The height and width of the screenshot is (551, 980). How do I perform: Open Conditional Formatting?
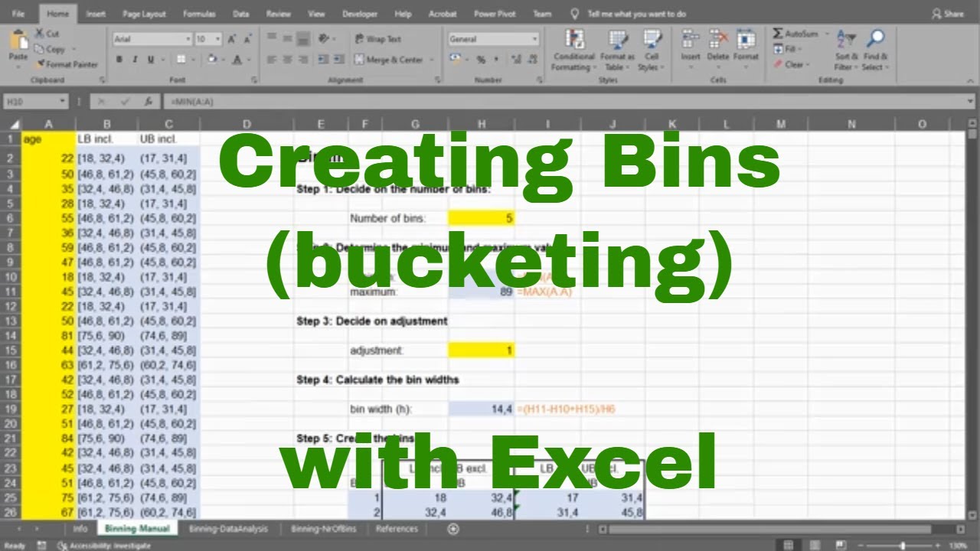(574, 51)
